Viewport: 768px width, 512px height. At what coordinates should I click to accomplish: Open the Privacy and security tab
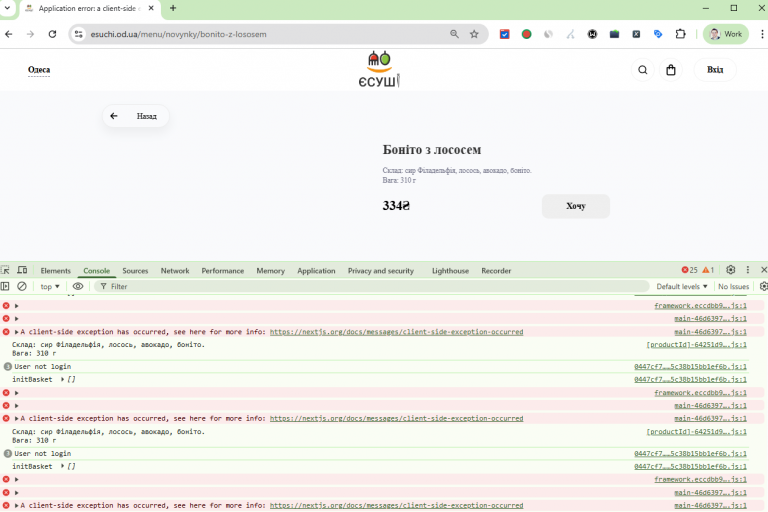point(381,271)
